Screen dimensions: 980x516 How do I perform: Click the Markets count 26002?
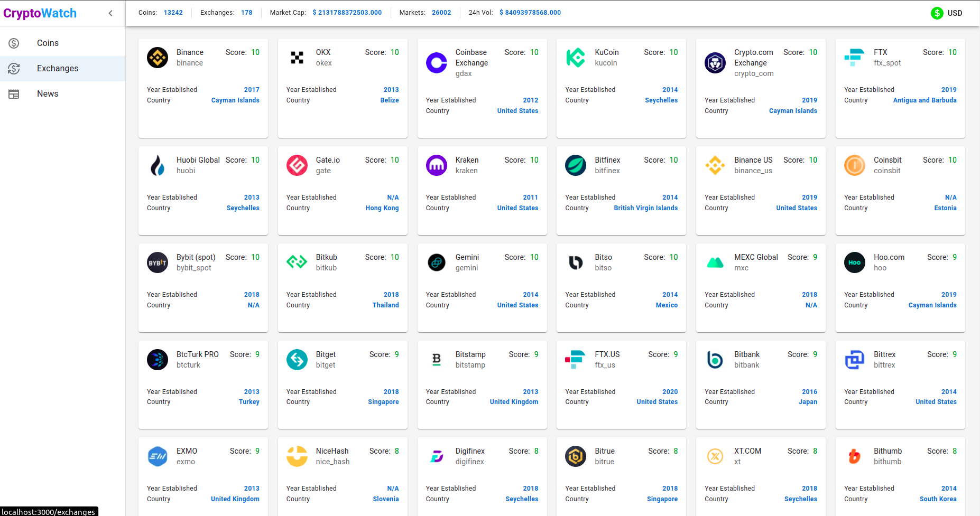point(441,13)
